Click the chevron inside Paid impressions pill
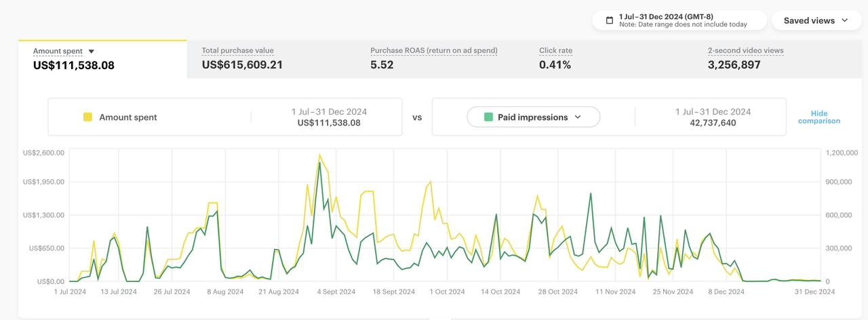This screenshot has width=868, height=320. [x=578, y=117]
